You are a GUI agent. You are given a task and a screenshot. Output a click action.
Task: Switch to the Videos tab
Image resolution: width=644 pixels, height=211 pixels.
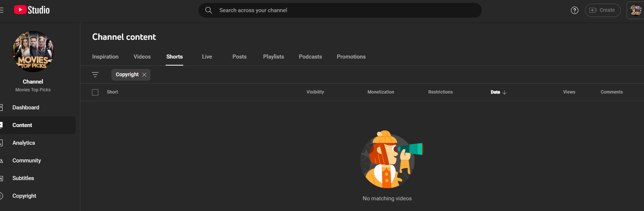[x=142, y=57]
